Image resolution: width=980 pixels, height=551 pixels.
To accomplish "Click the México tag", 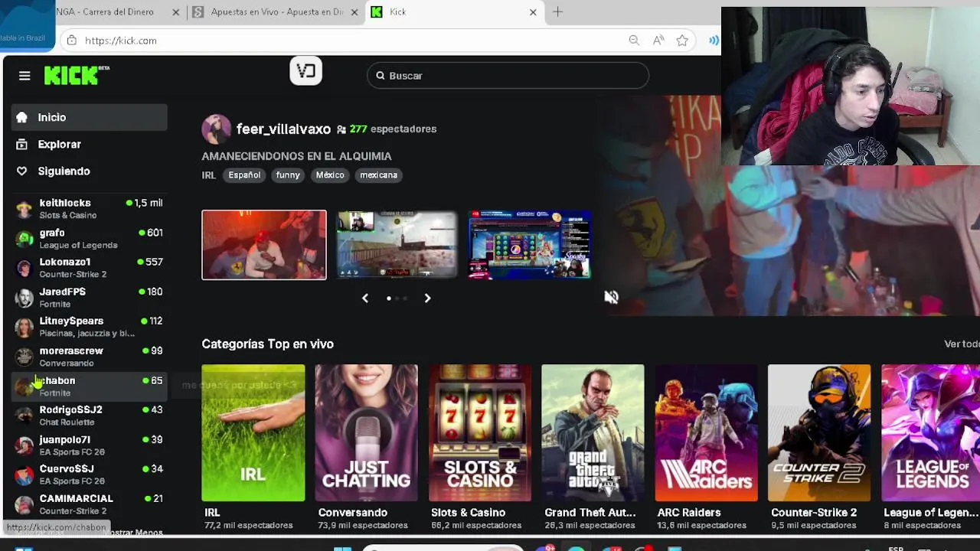I will tap(330, 175).
